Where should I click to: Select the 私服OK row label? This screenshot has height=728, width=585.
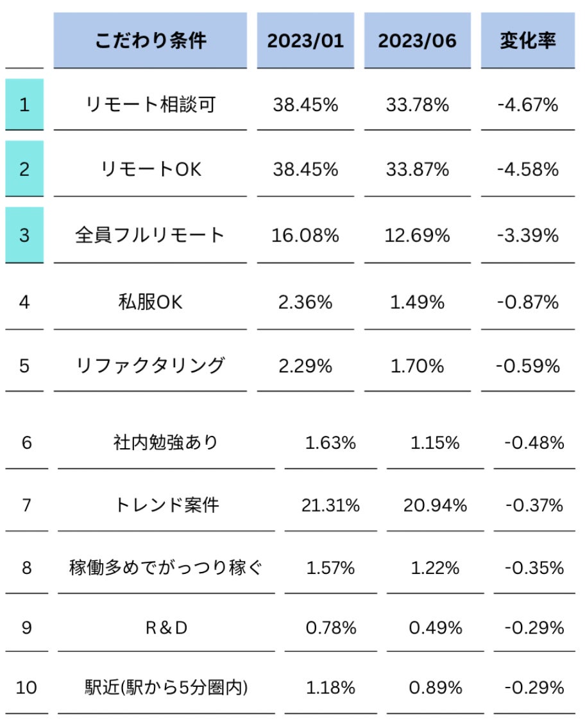[150, 302]
